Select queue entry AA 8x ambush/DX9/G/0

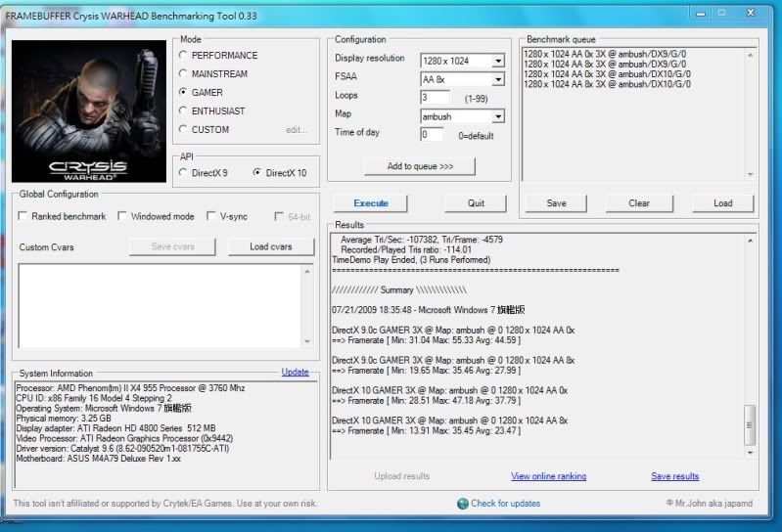[x=605, y=64]
